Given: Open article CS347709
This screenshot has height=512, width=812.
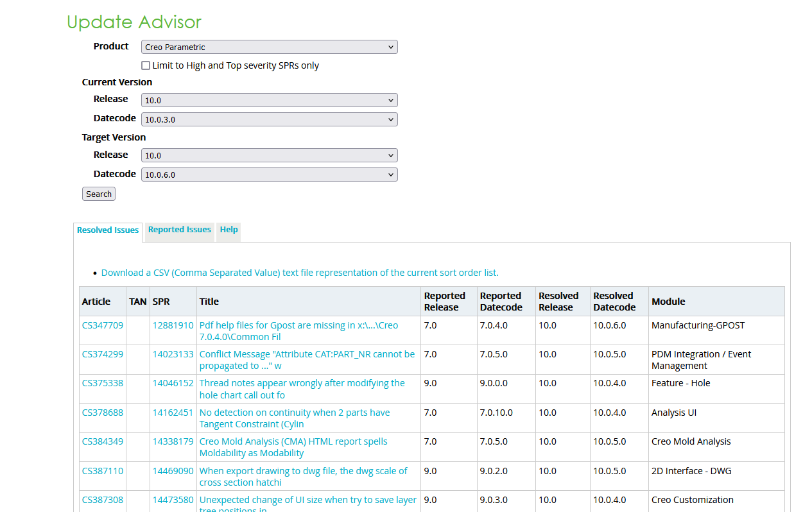Looking at the screenshot, I should coord(103,325).
